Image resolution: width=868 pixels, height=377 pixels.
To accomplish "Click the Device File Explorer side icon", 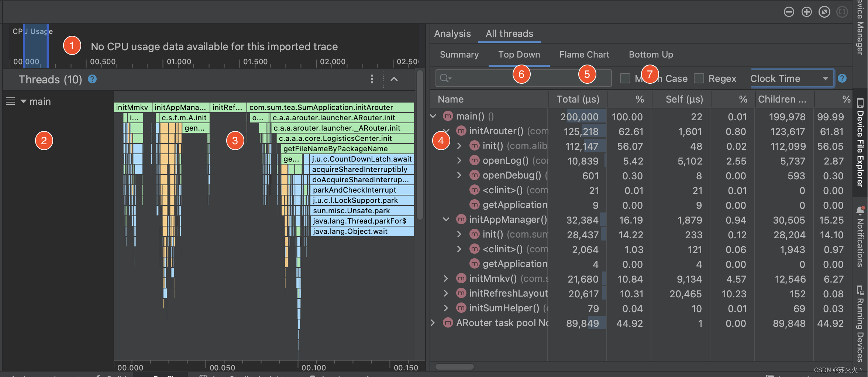I will coord(860,102).
